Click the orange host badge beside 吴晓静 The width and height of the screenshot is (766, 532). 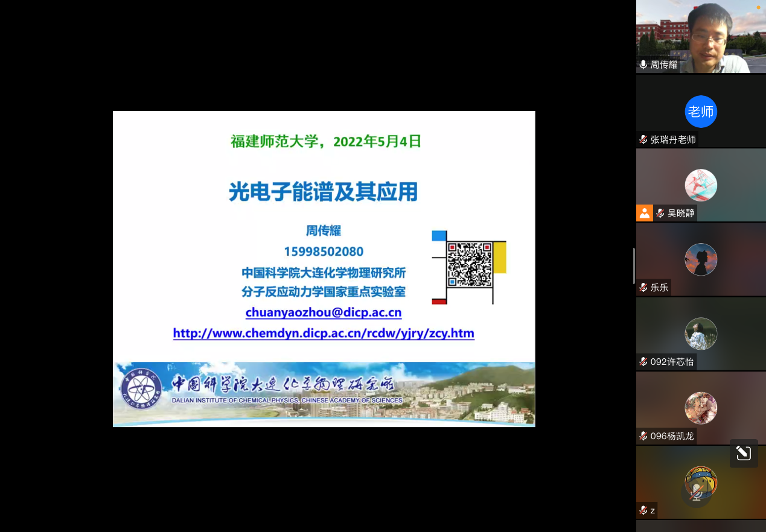[645, 213]
